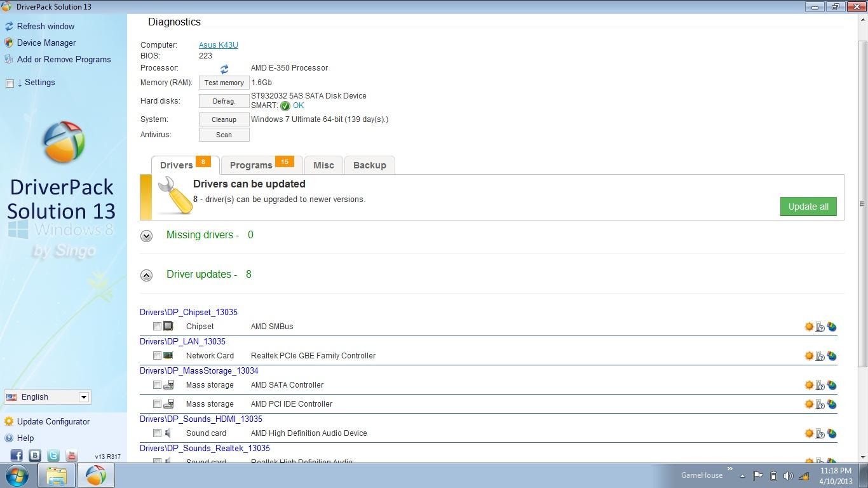868x488 pixels.
Task: Click the Update all button
Action: pos(808,207)
